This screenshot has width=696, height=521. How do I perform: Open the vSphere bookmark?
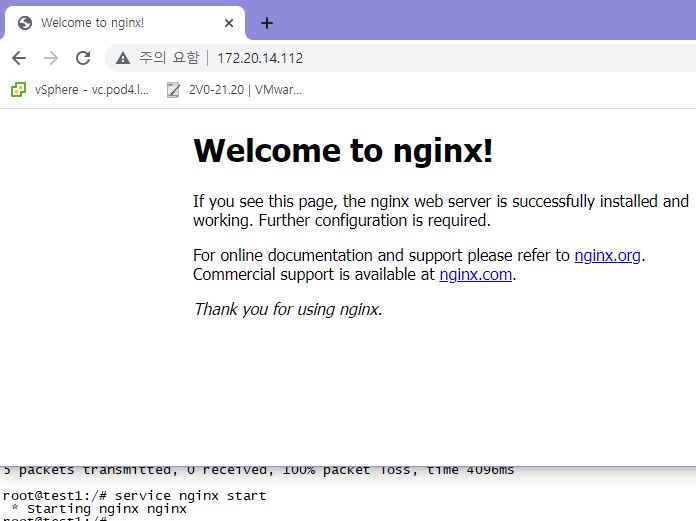tap(80, 90)
